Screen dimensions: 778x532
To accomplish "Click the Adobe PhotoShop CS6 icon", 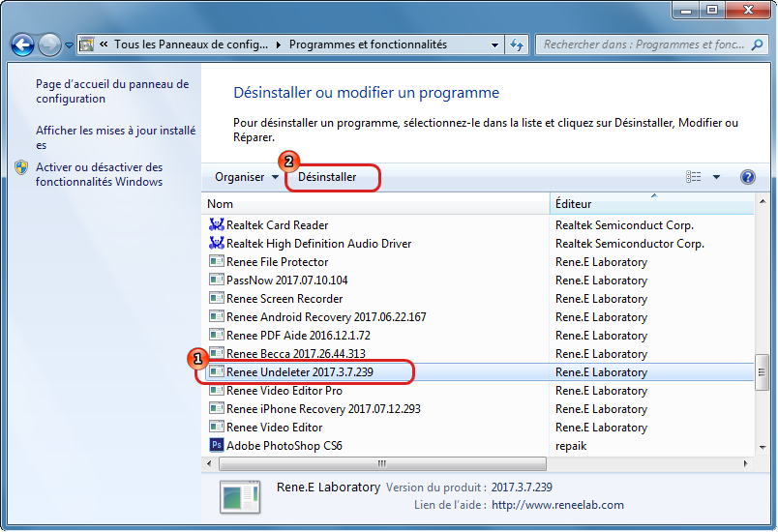I will [216, 446].
